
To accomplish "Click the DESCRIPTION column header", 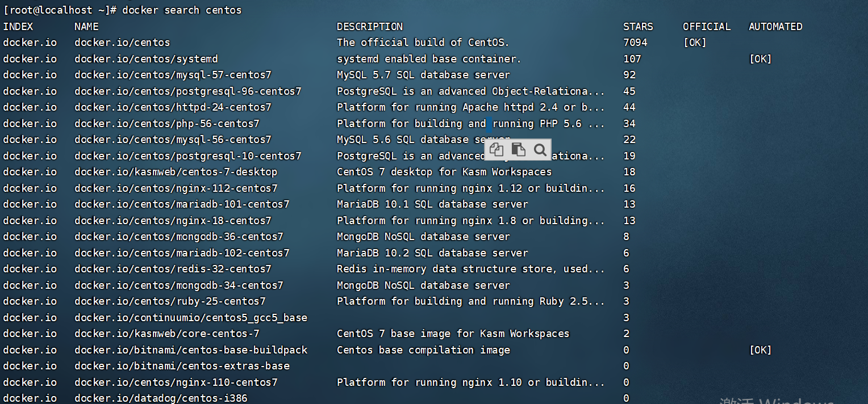I will point(370,27).
